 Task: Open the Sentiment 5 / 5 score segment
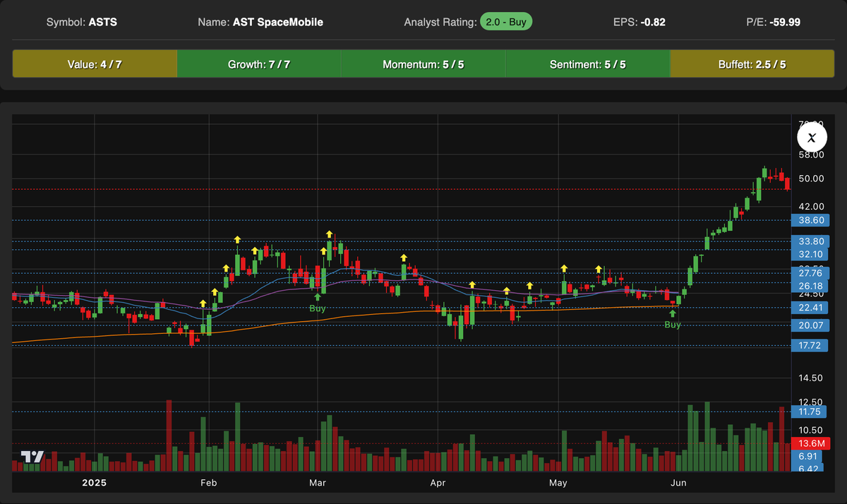(x=587, y=64)
